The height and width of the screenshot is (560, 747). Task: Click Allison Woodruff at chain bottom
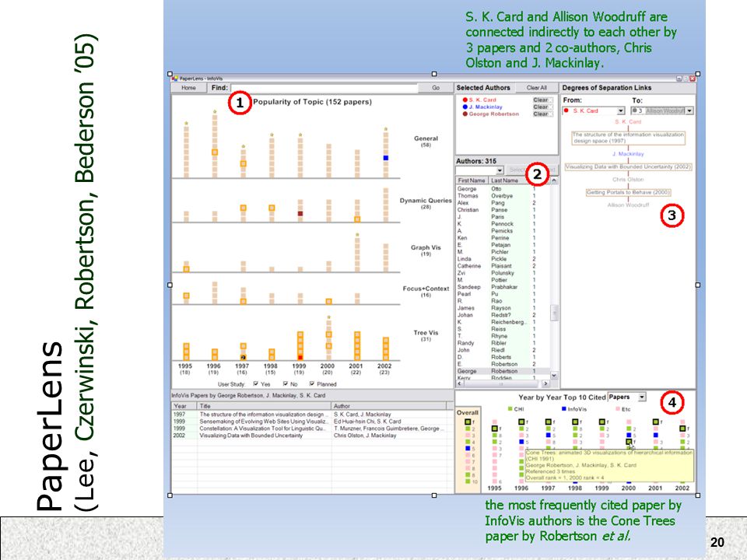point(629,205)
